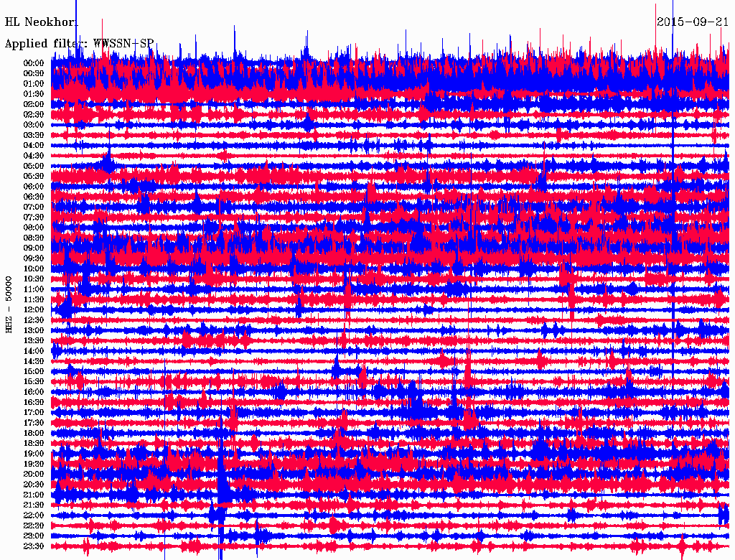Select the 07:30 time label
The height and width of the screenshot is (560, 735).
34,217
